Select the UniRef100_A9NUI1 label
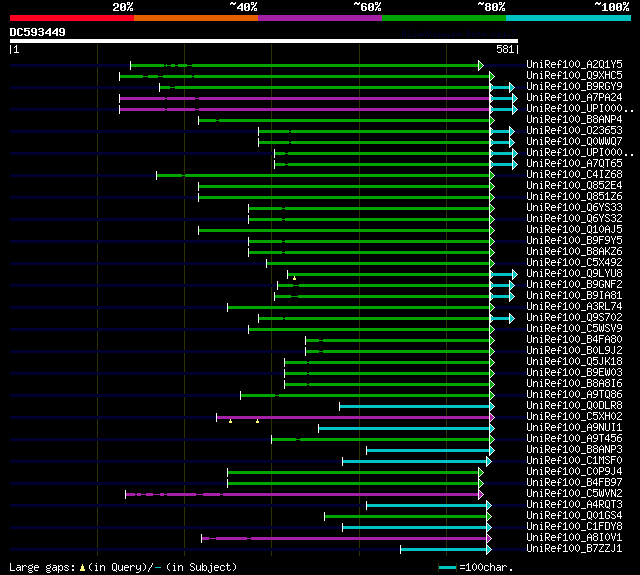This screenshot has height=575, width=640. tap(574, 428)
